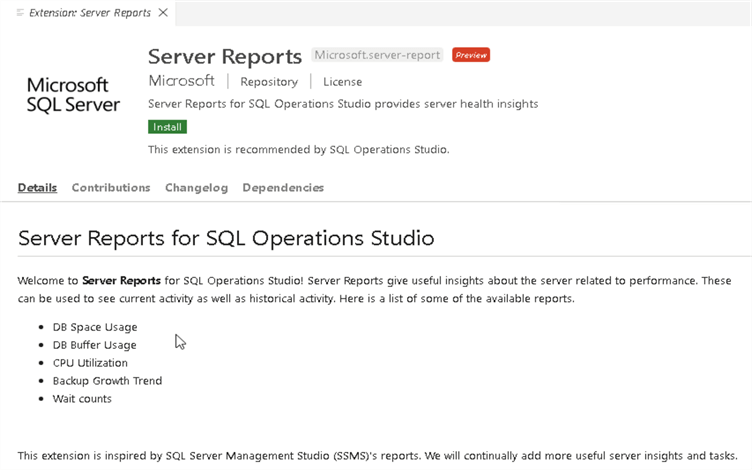Close the Extension: Server Reports tab
This screenshot has width=752, height=470.
[x=163, y=13]
